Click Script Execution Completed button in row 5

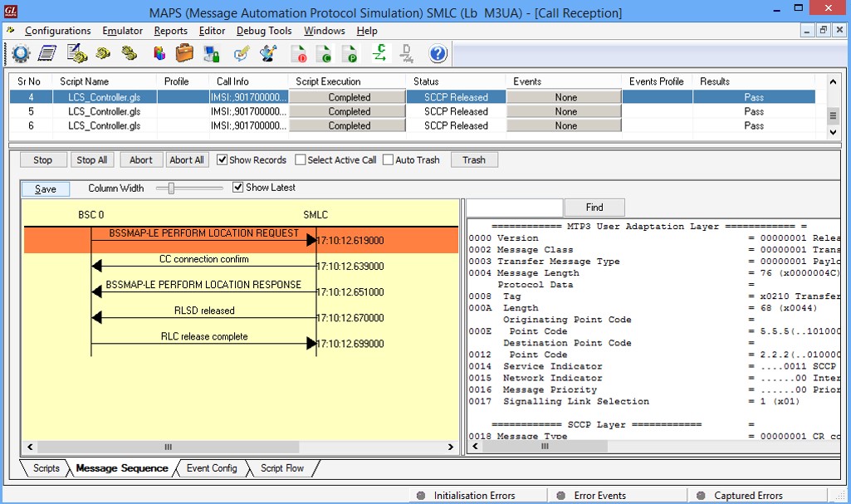coord(347,111)
